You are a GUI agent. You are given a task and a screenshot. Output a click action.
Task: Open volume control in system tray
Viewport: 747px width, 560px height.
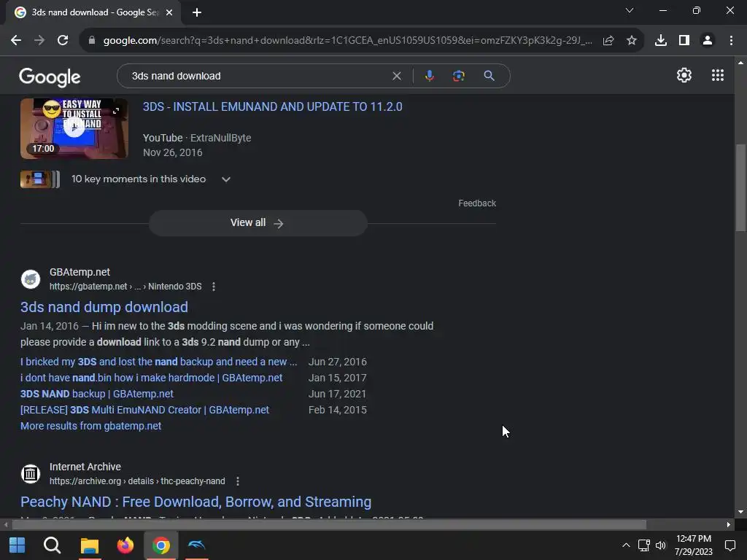click(x=661, y=545)
